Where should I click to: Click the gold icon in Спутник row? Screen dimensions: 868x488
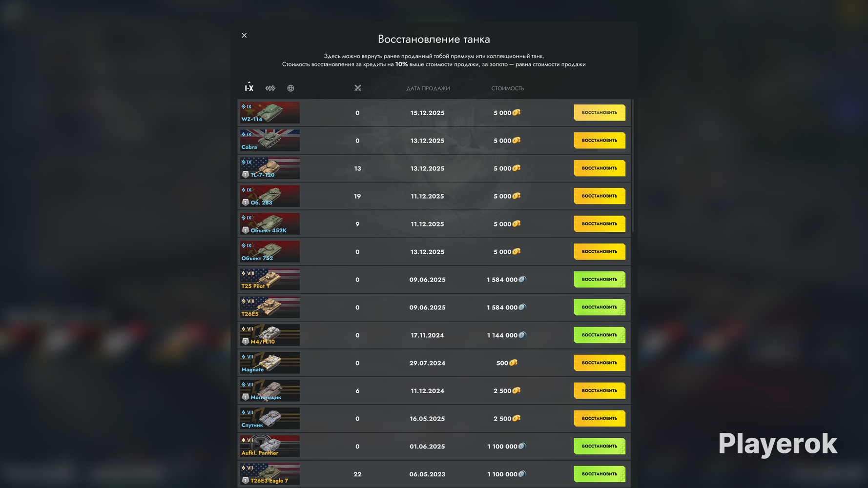[x=517, y=418]
